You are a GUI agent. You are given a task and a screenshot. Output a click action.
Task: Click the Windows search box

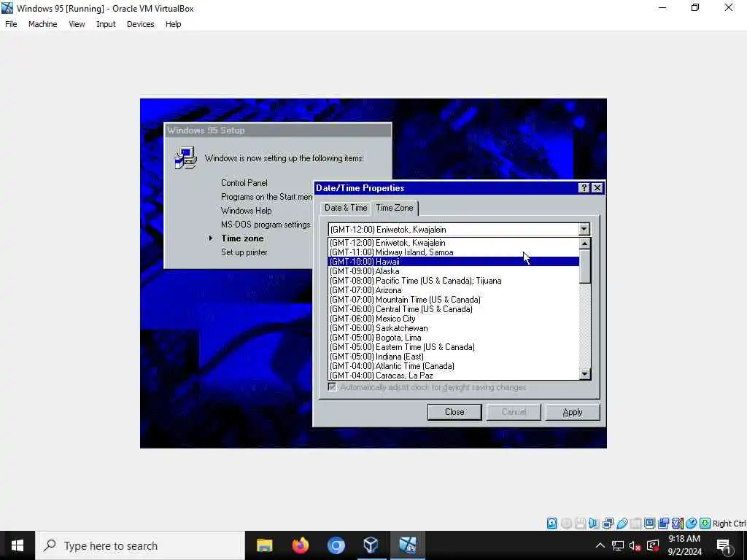point(141,545)
